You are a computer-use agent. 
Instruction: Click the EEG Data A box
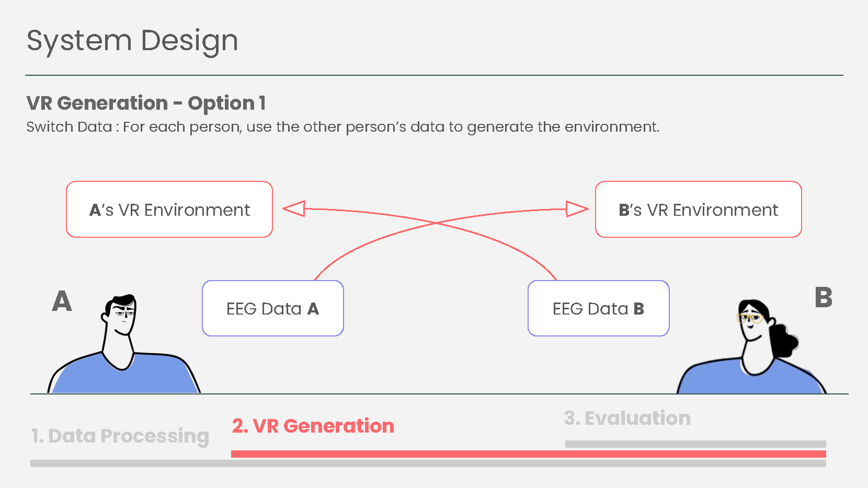point(272,308)
